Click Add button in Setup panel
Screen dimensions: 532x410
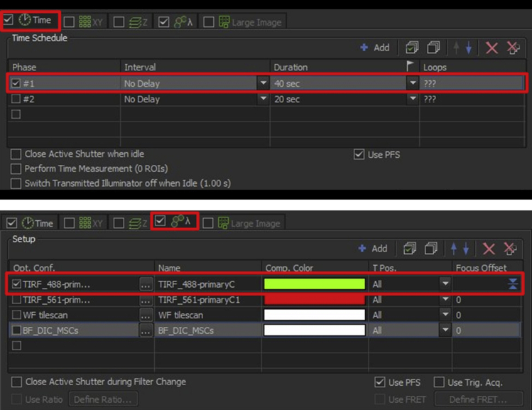pyautogui.click(x=374, y=249)
